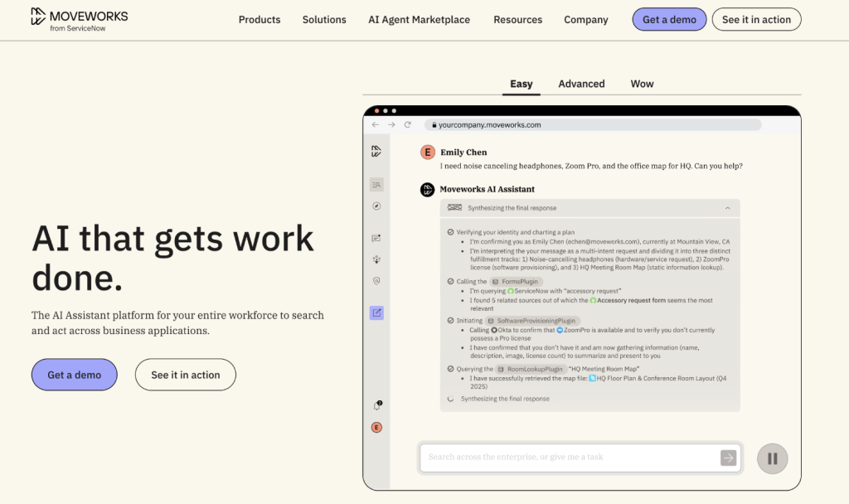Collapse the reasoning panel with the chevron
This screenshot has width=849, height=504.
point(728,208)
